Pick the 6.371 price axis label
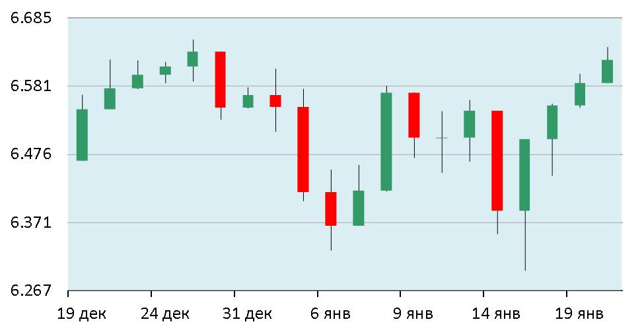 pos(32,222)
